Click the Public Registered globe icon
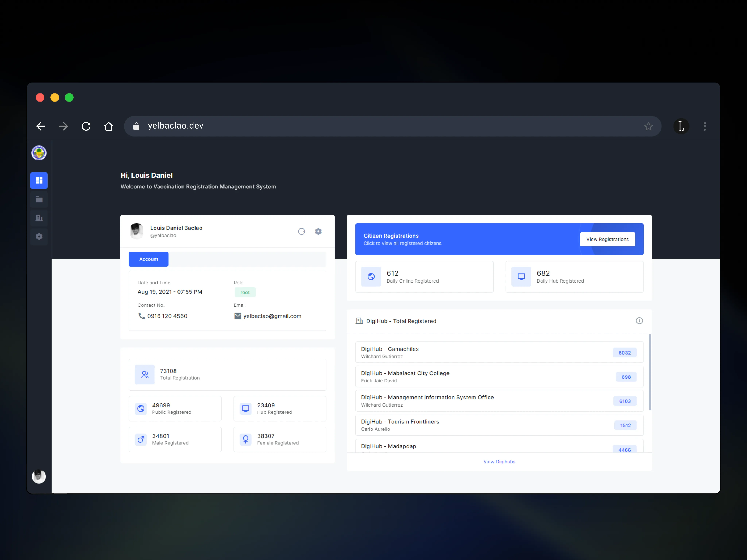 [x=141, y=409]
